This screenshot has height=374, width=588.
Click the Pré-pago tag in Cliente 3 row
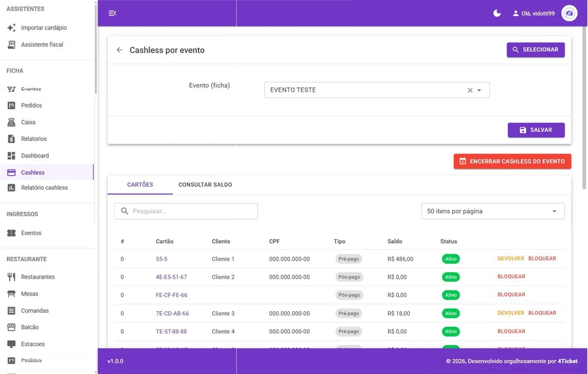349,314
